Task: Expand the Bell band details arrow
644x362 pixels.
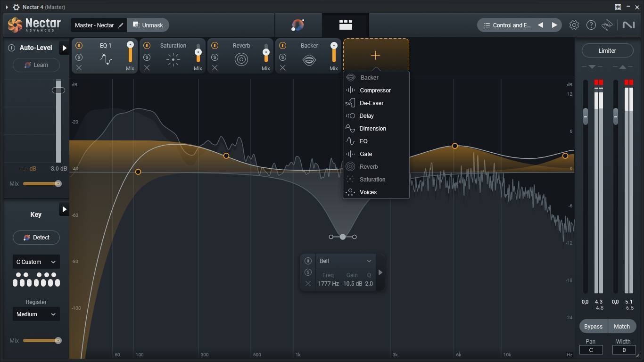Action: pos(380,272)
